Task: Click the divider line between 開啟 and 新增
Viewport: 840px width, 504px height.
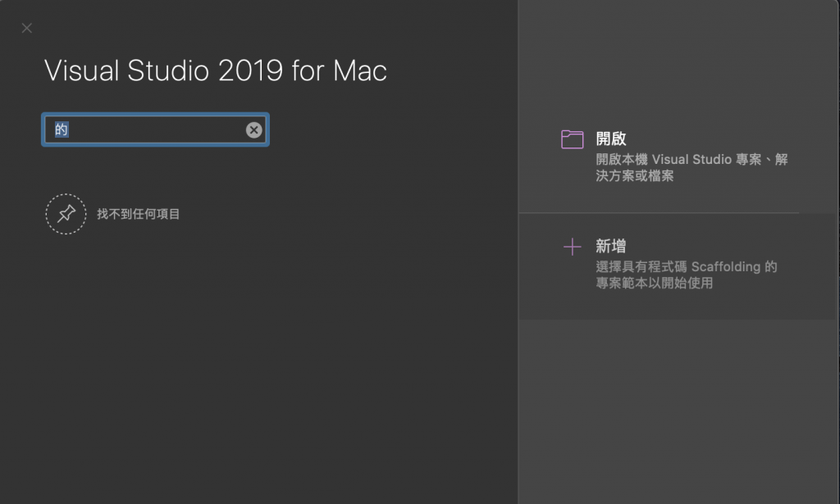Action: click(659, 213)
